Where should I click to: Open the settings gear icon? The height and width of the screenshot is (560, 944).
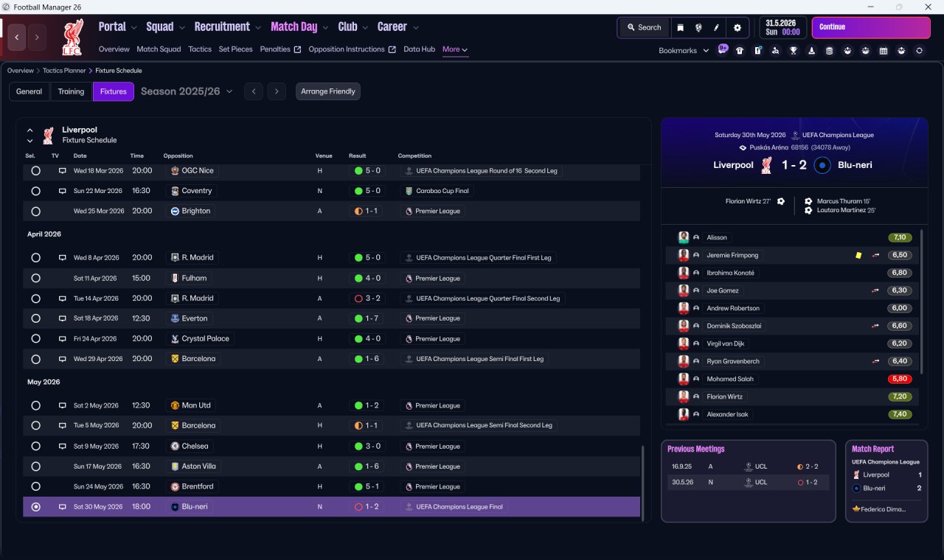click(x=737, y=27)
